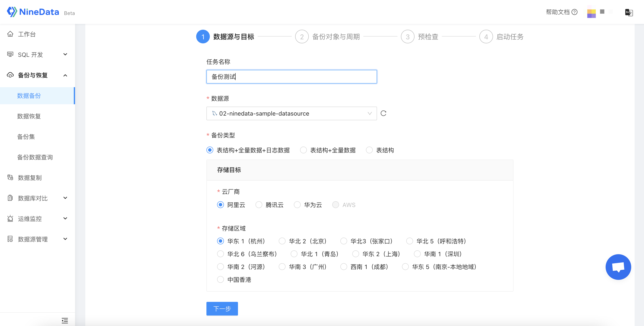
Task: Click the 任务名称 input field
Action: (291, 77)
